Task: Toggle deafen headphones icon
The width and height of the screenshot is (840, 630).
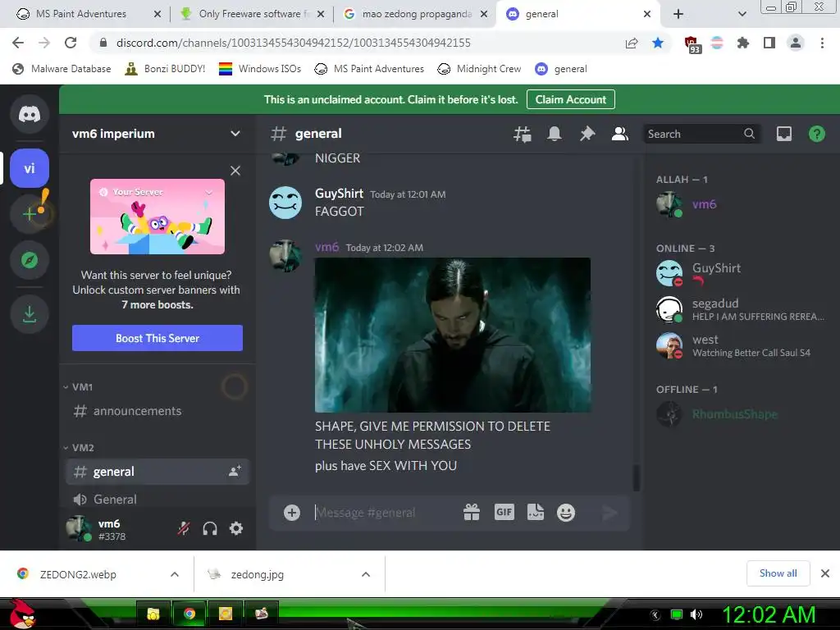Action: [210, 529]
